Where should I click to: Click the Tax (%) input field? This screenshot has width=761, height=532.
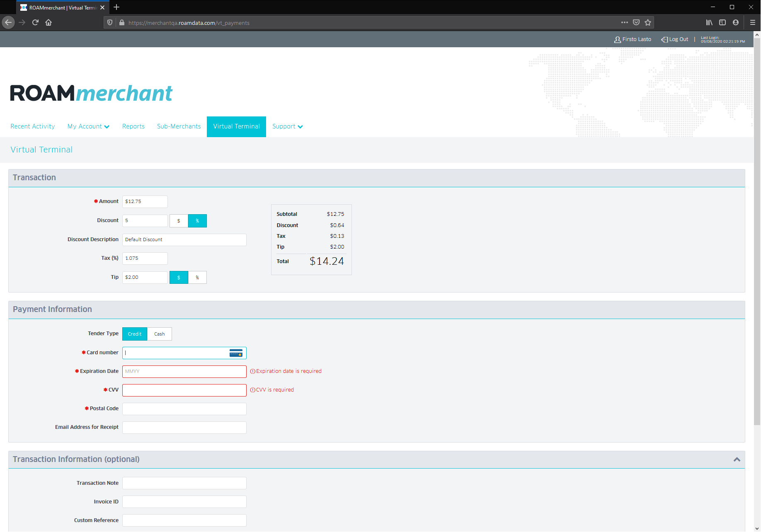click(x=145, y=259)
